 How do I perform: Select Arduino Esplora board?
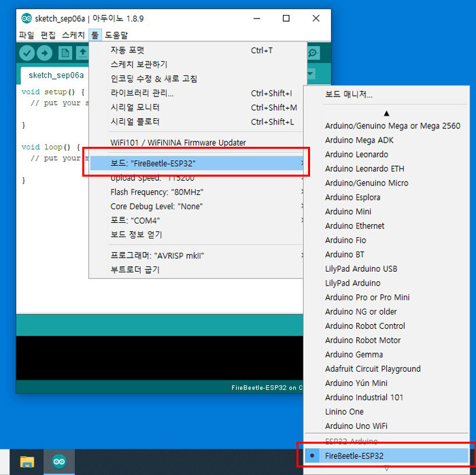pos(386,197)
